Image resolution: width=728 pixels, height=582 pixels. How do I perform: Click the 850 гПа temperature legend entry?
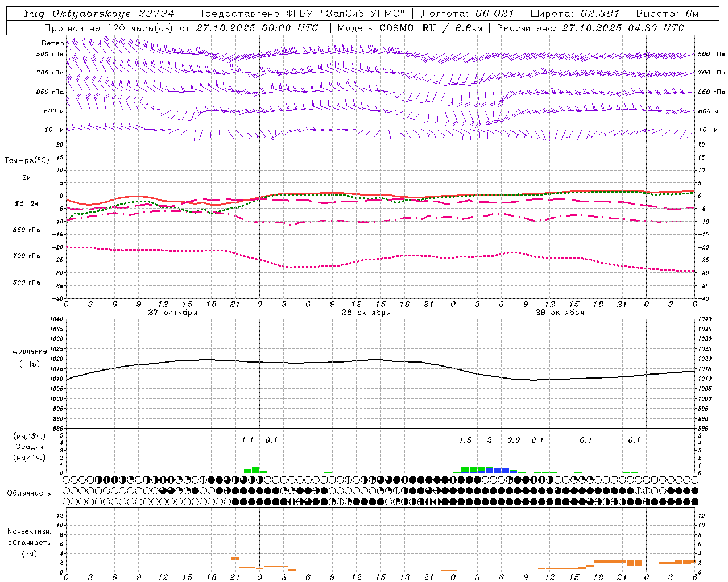click(27, 230)
